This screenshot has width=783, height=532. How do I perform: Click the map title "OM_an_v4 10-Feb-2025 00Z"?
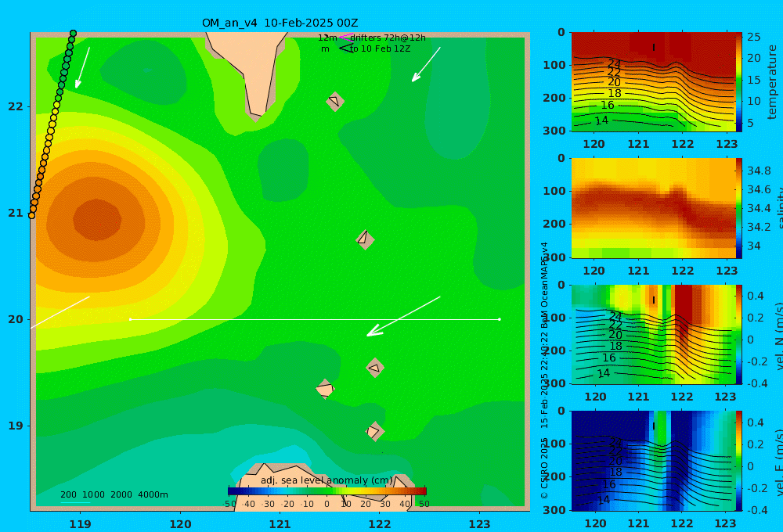(x=280, y=23)
